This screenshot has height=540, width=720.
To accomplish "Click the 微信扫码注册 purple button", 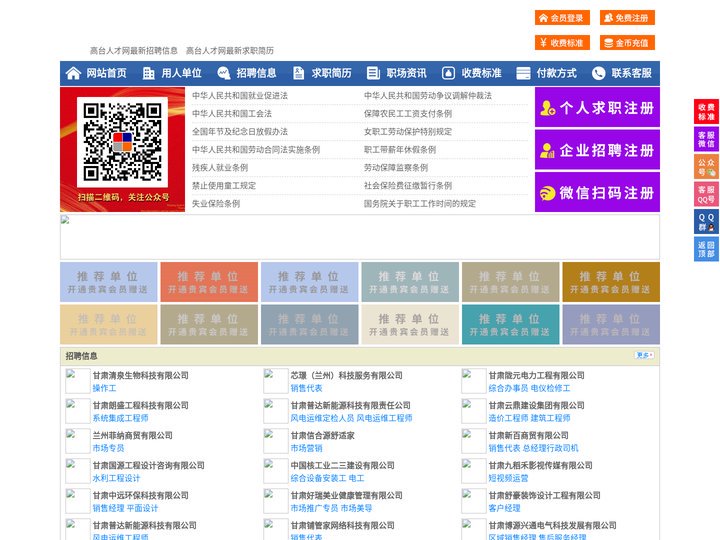I will pos(597,192).
